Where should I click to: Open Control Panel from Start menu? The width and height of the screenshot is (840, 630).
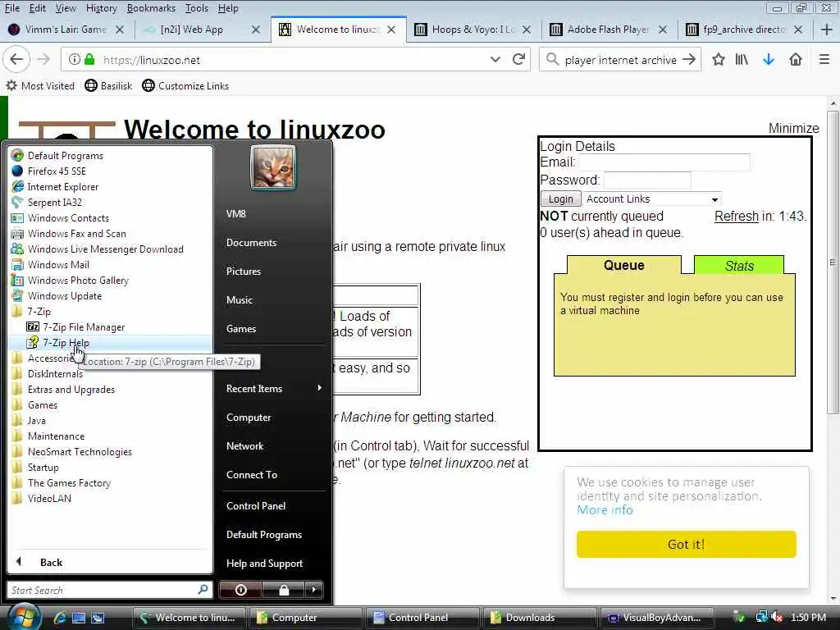256,505
